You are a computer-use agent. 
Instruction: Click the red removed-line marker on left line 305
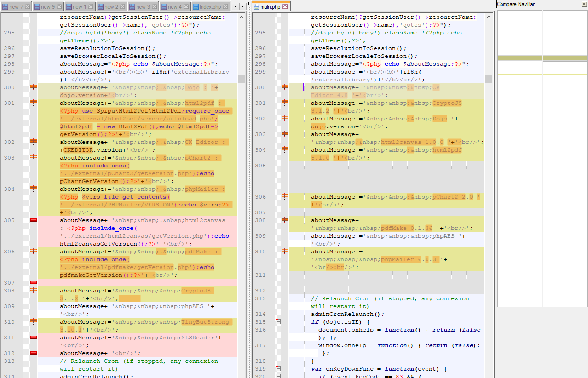tap(33, 220)
